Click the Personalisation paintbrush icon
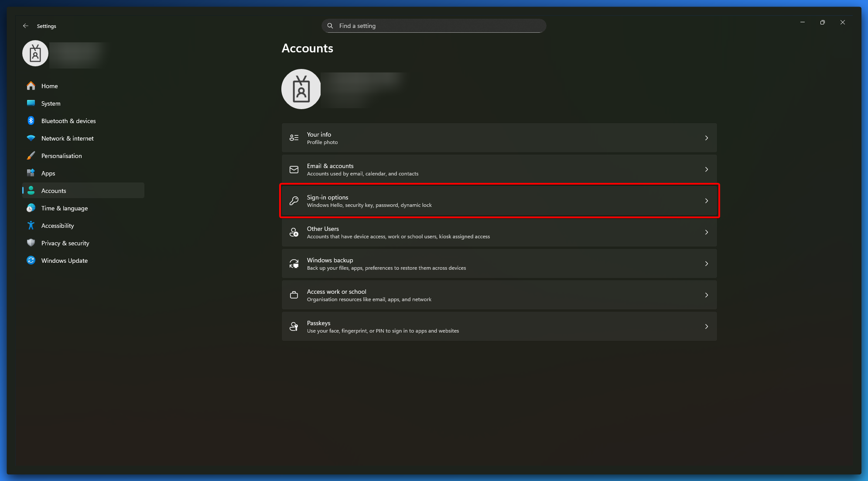Image resolution: width=868 pixels, height=481 pixels. coord(31,156)
